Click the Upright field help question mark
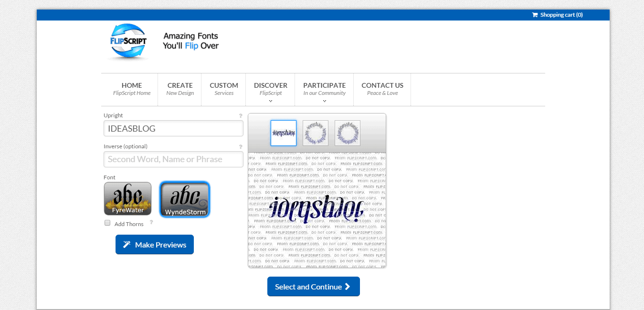The height and width of the screenshot is (310, 644). point(241,115)
